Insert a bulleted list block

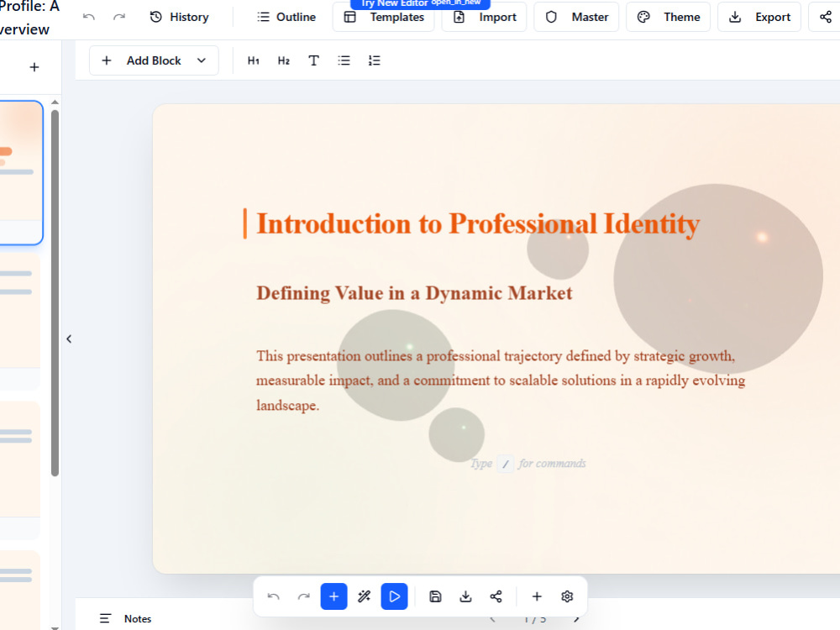pyautogui.click(x=344, y=60)
